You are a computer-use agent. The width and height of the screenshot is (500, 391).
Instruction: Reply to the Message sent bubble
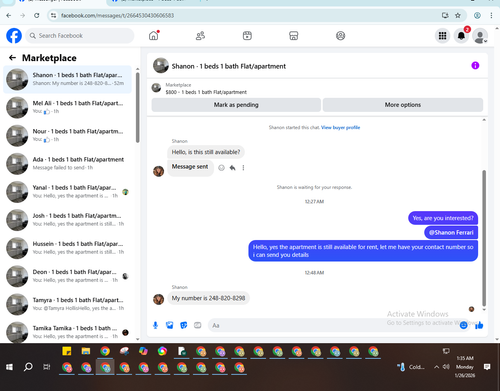(232, 168)
